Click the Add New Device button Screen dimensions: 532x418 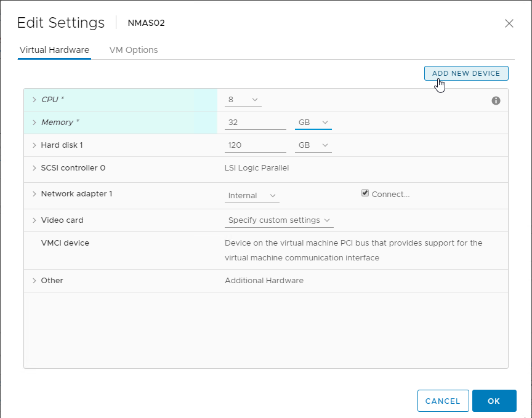point(466,73)
